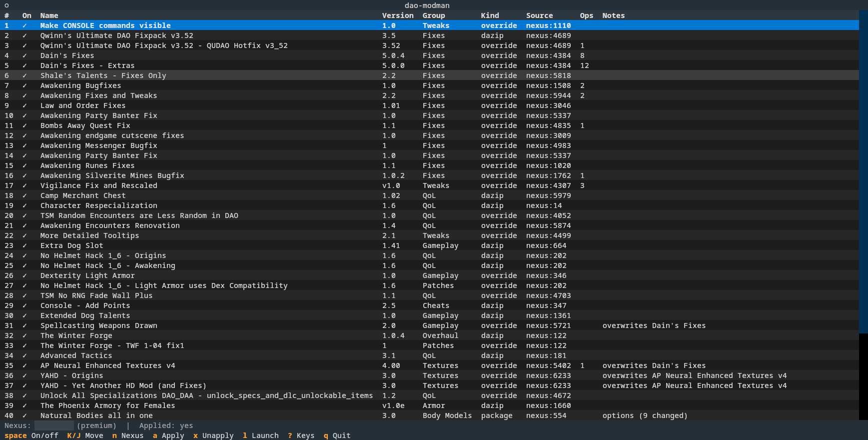Click the K/J Move key hint
This screenshot has height=440, width=868.
coord(85,435)
